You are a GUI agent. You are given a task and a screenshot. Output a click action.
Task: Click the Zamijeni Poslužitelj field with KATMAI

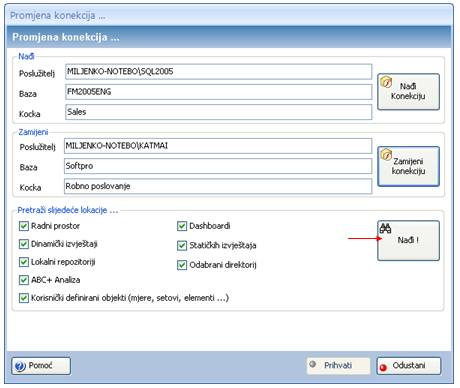point(218,146)
